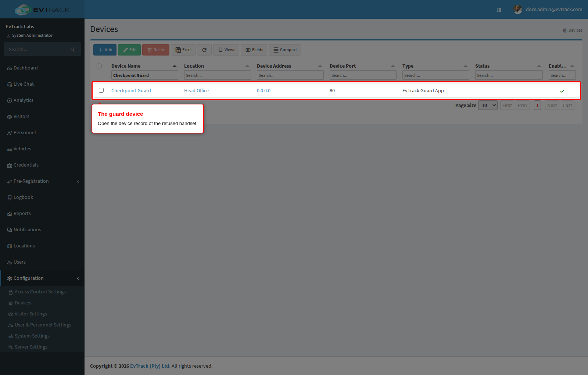Click in the Device Name filter field
588x375 pixels.
click(145, 75)
